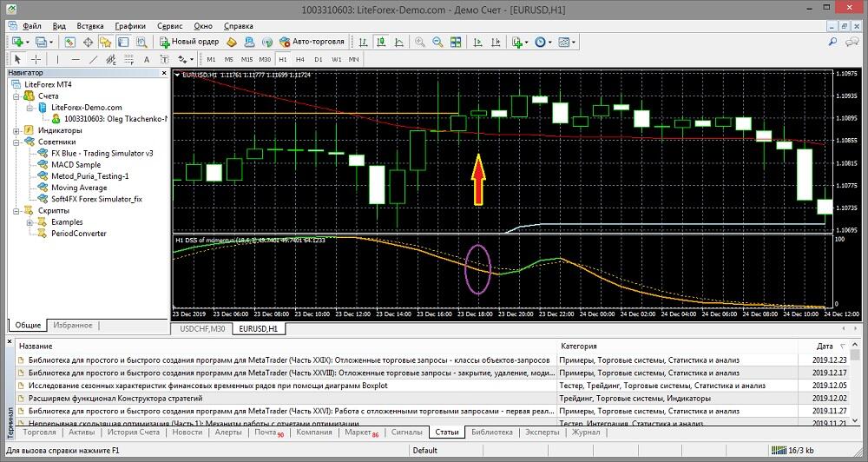Tile chart windows with grid icon
The height and width of the screenshot is (462, 868).
pyautogui.click(x=456, y=42)
